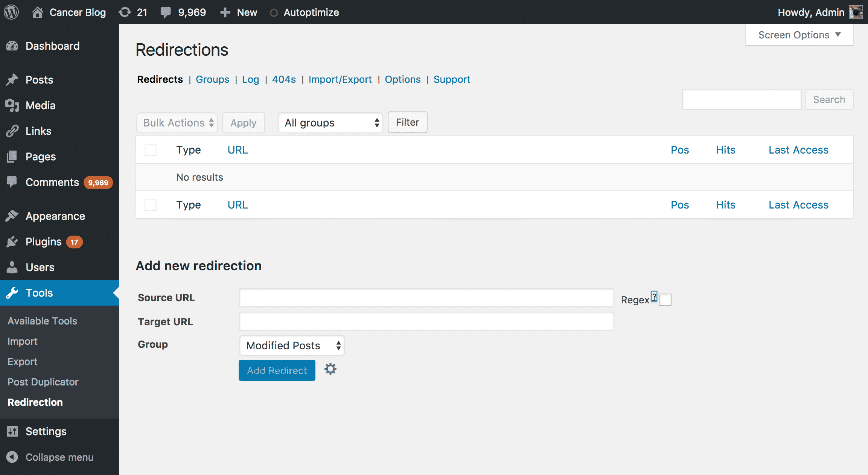The image size is (868, 475).
Task: Click the Add Redirect button
Action: tap(277, 370)
